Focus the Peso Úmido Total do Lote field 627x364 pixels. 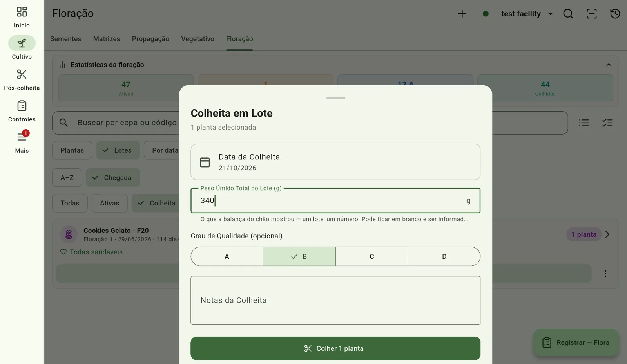(335, 200)
